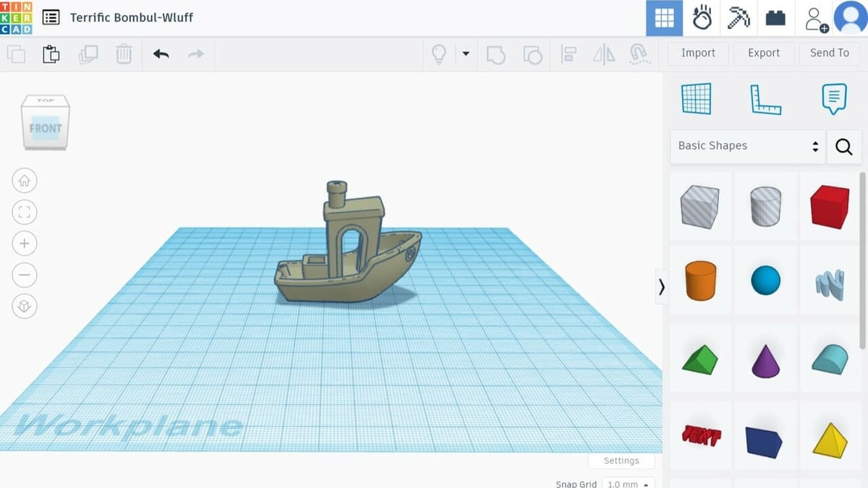Screen dimensions: 868x488
Task: Click the Cruise tool icon
Action: (x=639, y=54)
